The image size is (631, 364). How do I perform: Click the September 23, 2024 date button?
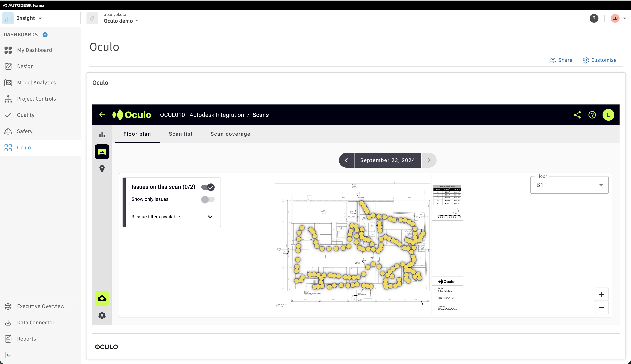(x=387, y=160)
